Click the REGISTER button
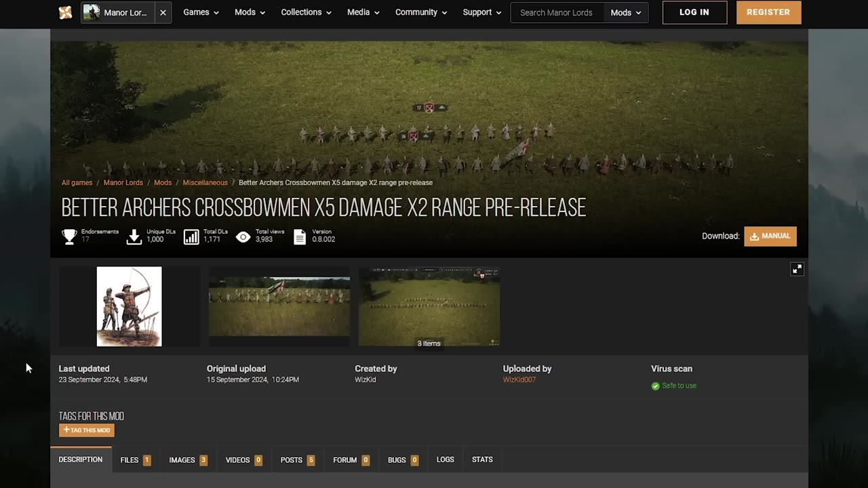The height and width of the screenshot is (488, 868). pyautogui.click(x=768, y=12)
